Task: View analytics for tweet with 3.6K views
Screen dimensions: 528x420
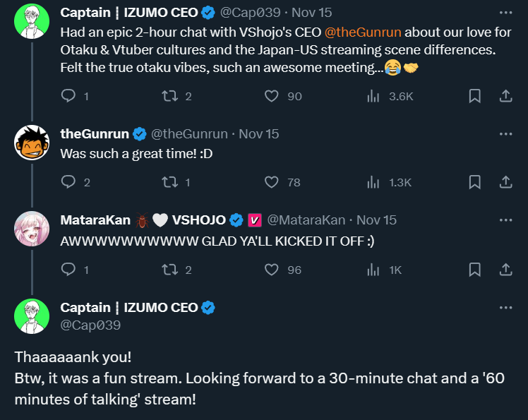Action: click(x=373, y=96)
